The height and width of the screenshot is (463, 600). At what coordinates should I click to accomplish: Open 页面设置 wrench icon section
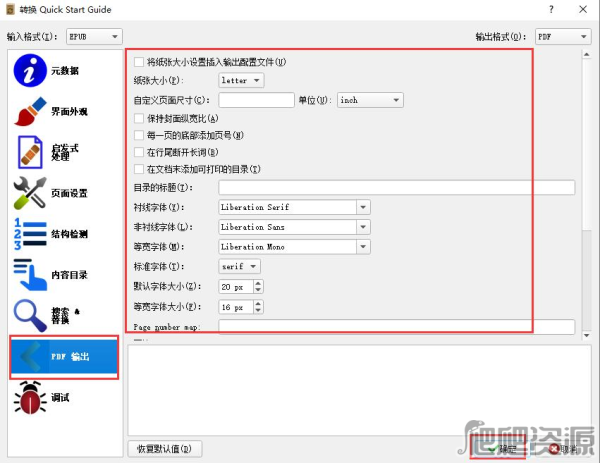[30, 193]
